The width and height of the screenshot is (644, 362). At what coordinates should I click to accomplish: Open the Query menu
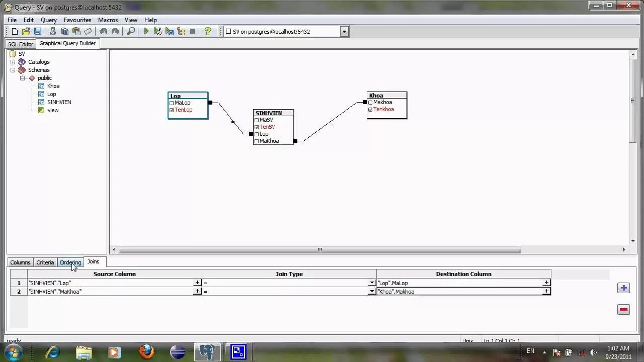click(x=49, y=20)
